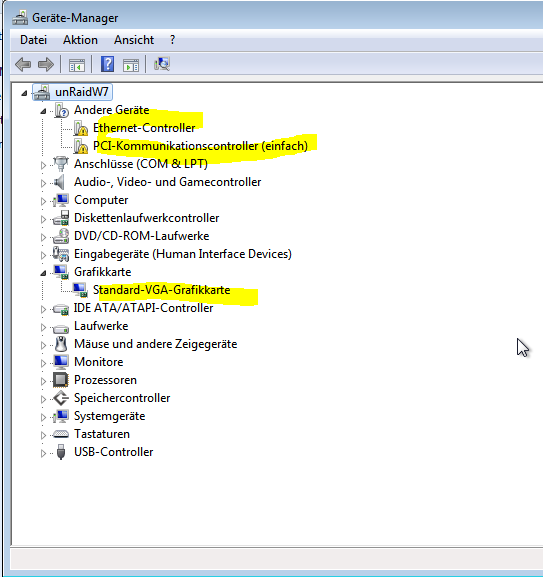
Task: Click the Eingabegeräte HID icon
Action: tap(61, 254)
